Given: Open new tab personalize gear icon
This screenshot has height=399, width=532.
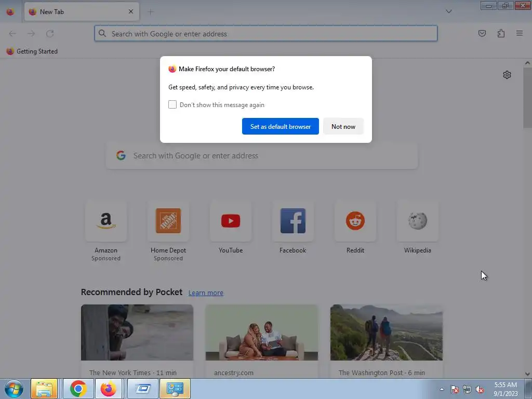Looking at the screenshot, I should [x=507, y=75].
